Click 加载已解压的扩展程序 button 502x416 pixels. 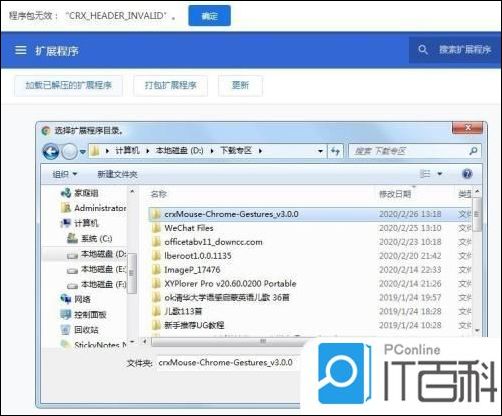click(68, 85)
